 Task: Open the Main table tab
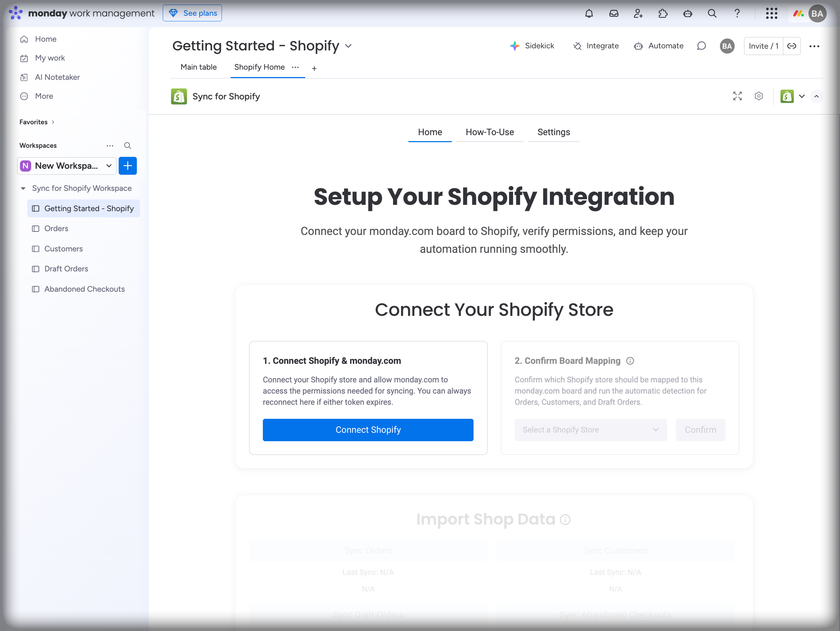(198, 67)
